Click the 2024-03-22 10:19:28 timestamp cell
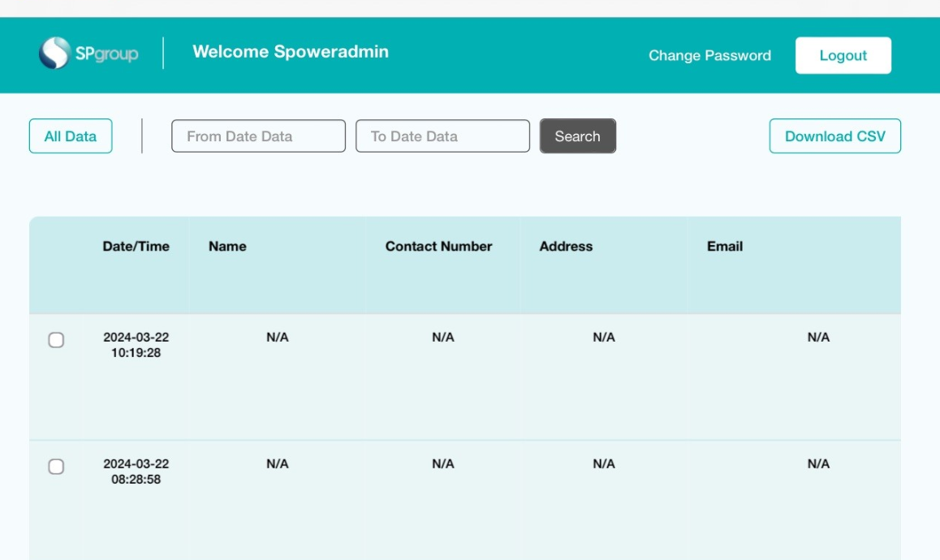Screen dimensions: 940x560 136,345
